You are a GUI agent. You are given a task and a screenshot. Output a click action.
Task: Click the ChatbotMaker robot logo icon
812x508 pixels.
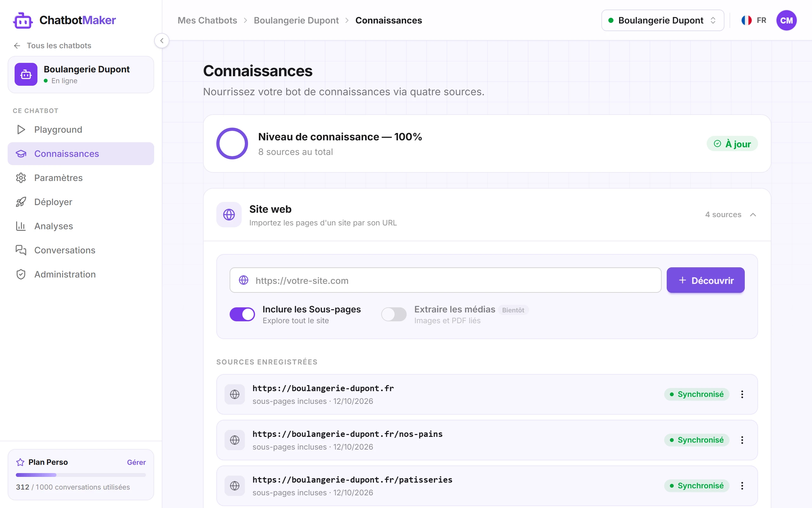point(23,21)
